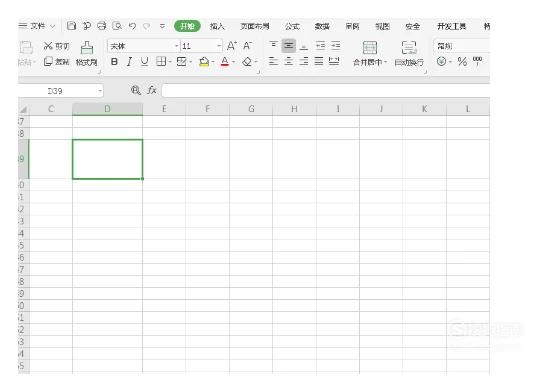Toggle Bold formatting
The image size is (548, 376).
(114, 62)
